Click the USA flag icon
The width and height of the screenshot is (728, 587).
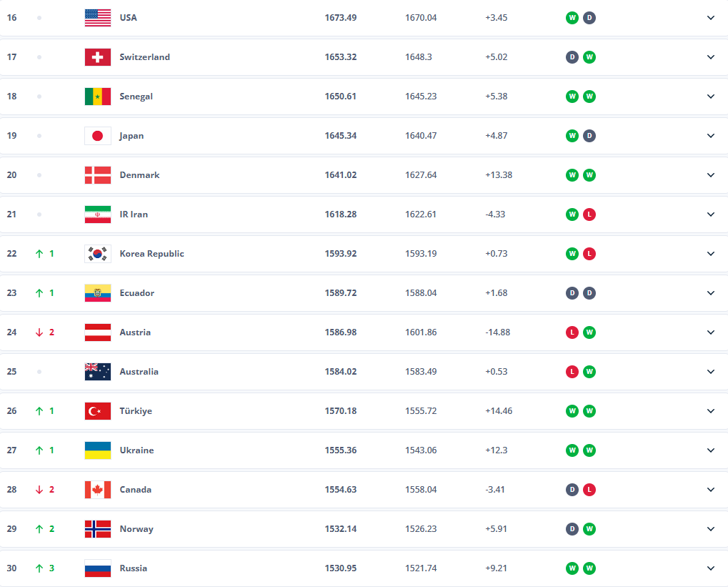(x=98, y=18)
